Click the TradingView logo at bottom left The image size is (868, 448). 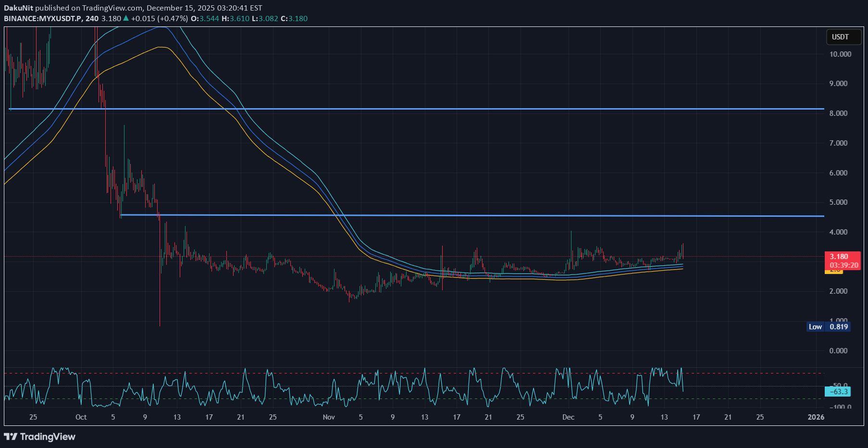point(40,436)
